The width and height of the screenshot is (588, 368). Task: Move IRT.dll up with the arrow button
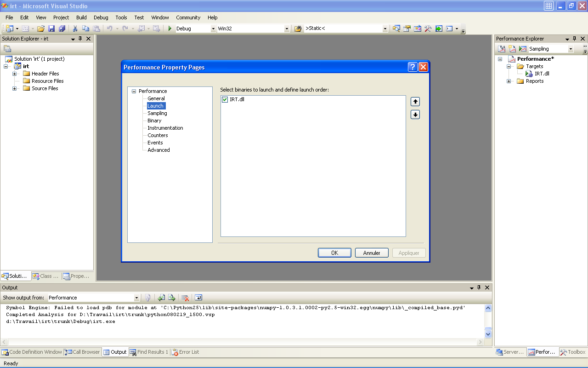point(415,102)
